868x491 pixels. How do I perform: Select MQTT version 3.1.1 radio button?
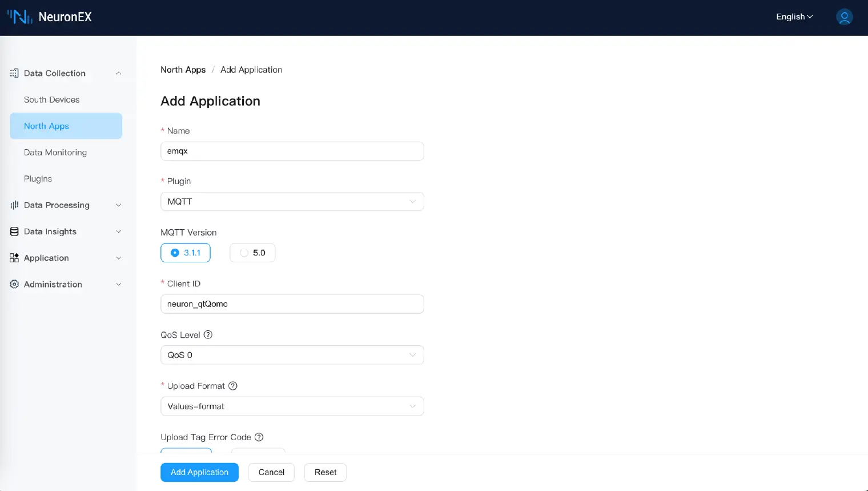(175, 253)
